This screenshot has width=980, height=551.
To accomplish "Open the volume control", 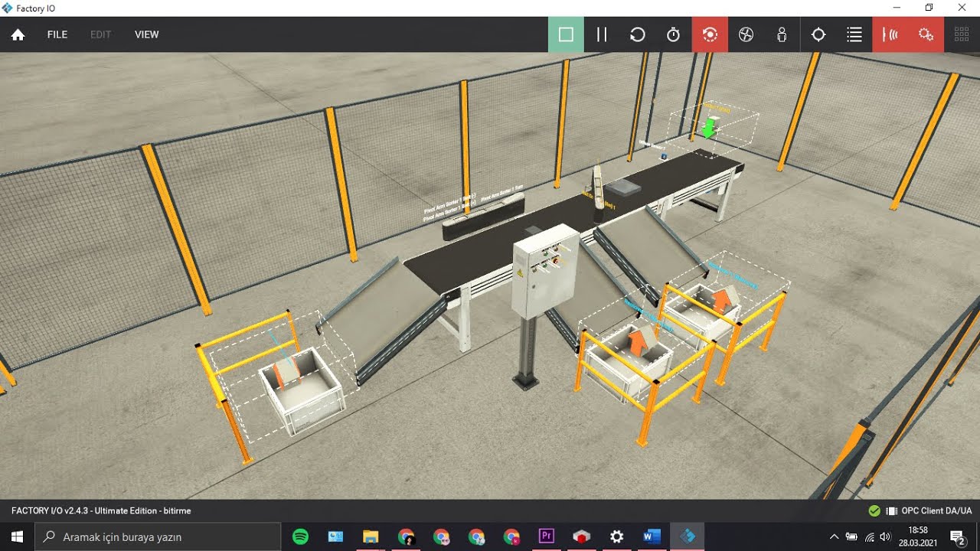I will click(886, 536).
